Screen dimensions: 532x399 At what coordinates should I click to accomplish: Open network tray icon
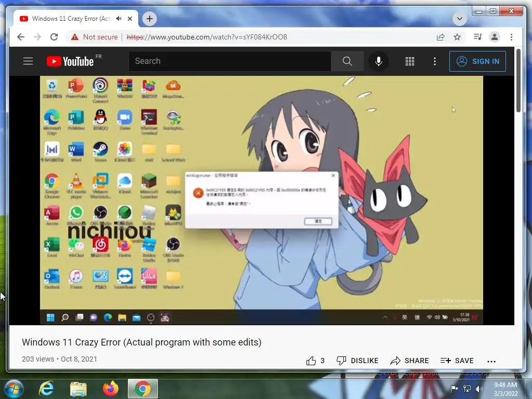pyautogui.click(x=467, y=389)
